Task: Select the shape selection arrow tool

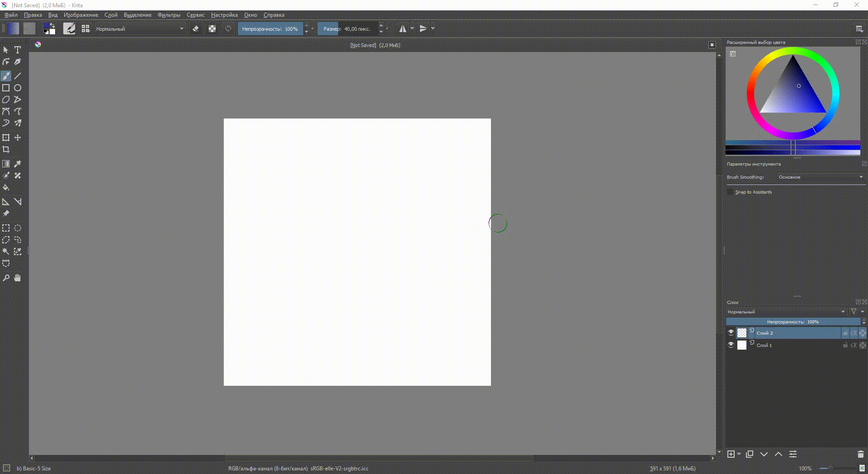Action: 6,50
